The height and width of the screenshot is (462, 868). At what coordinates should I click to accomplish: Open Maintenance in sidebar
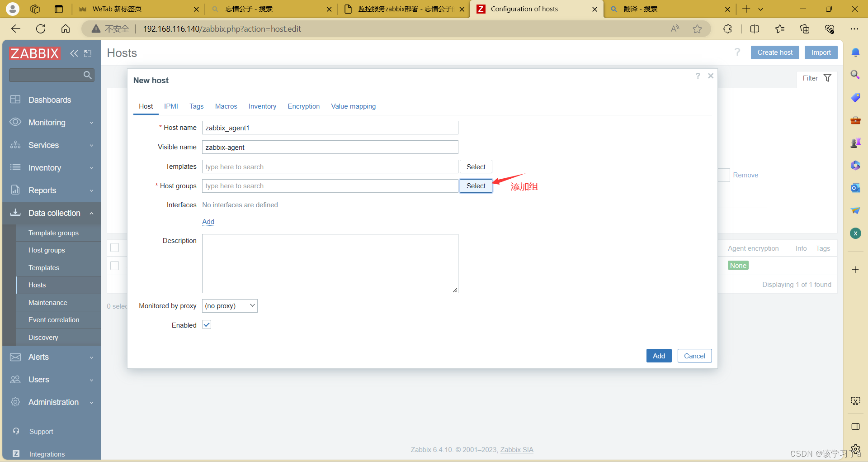pyautogui.click(x=58, y=302)
